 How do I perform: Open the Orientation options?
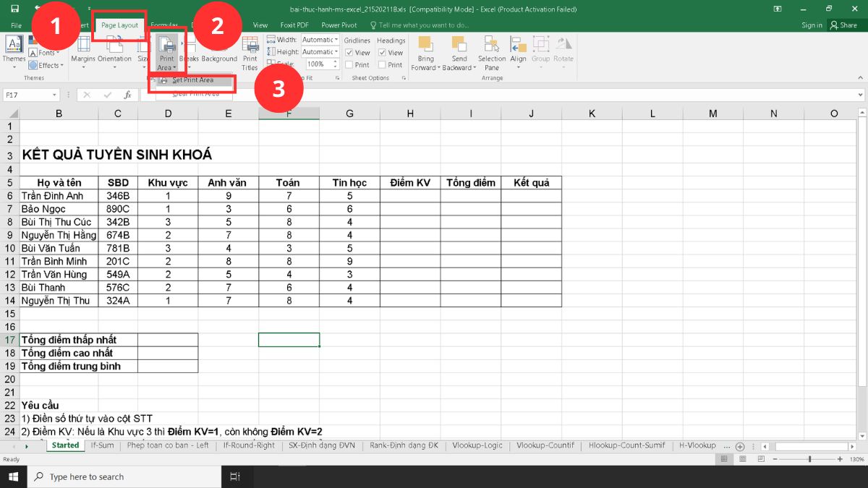[x=114, y=52]
